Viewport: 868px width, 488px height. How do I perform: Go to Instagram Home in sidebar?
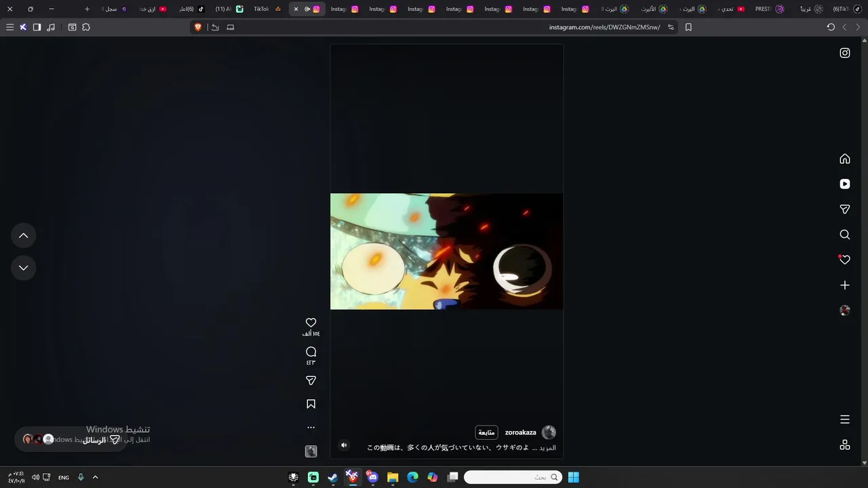[845, 159]
